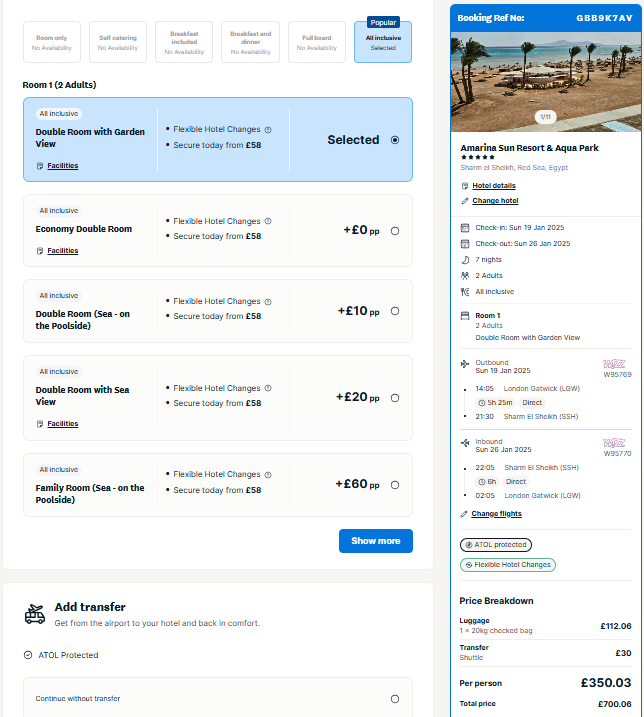Open the info icon in the Double Room with Sea View row

(268, 388)
